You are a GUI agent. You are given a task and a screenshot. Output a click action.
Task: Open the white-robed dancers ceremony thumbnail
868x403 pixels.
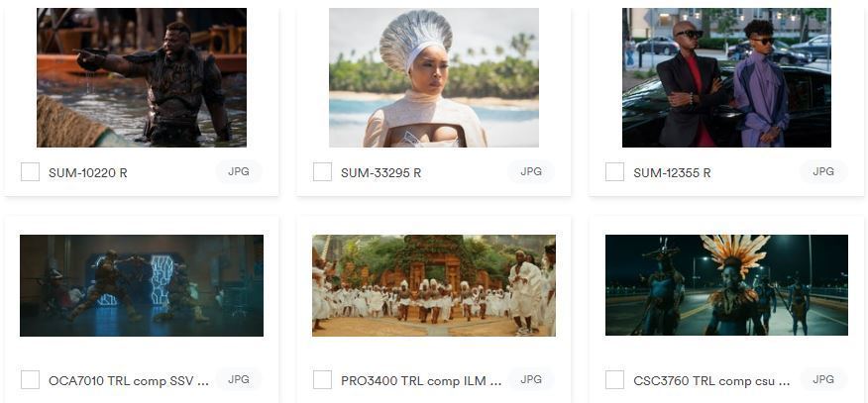point(434,285)
